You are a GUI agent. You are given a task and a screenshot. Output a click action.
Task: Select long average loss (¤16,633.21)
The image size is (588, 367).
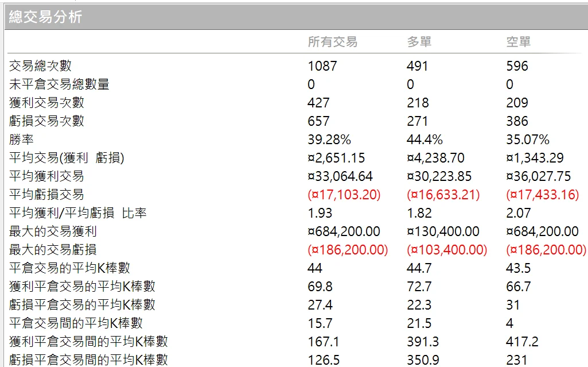(443, 195)
